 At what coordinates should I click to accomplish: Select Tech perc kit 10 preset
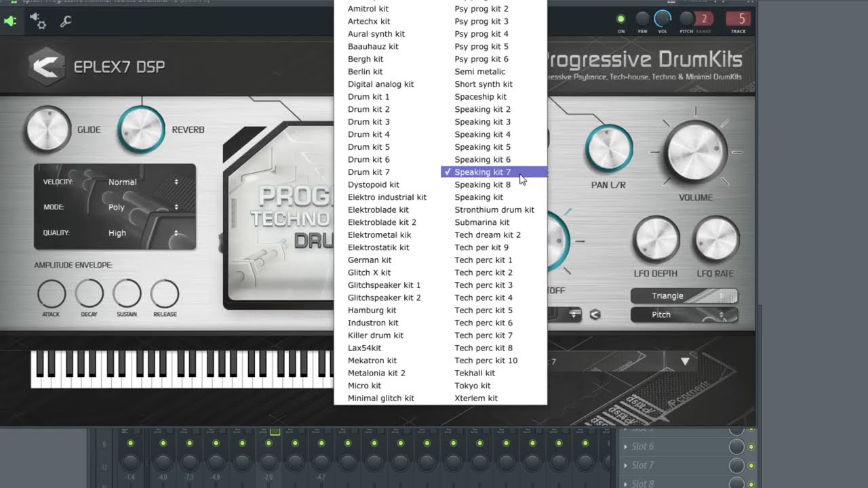click(x=494, y=361)
